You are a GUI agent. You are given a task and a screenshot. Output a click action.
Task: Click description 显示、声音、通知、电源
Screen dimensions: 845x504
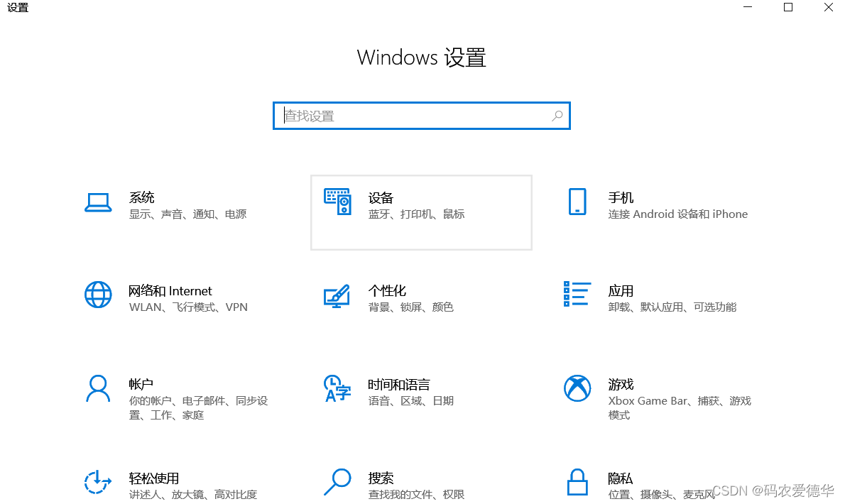tap(187, 214)
